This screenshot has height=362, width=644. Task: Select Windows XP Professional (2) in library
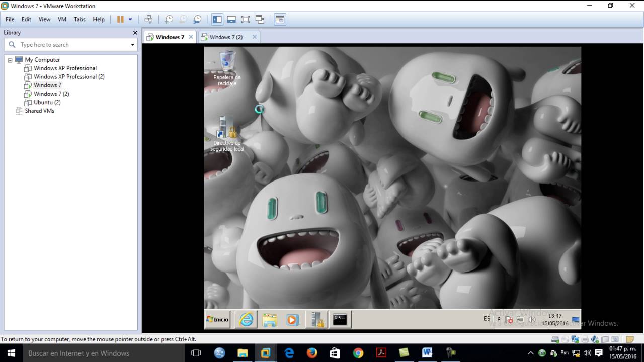coord(69,77)
